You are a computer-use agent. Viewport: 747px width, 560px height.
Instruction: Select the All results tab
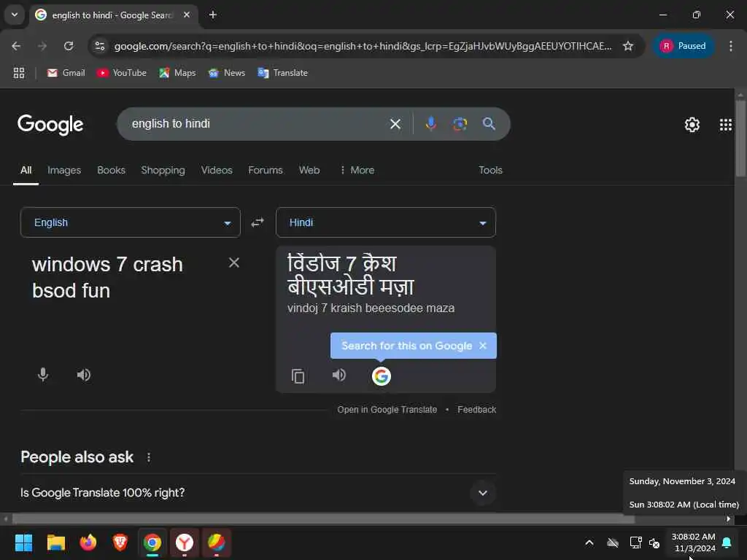(26, 170)
